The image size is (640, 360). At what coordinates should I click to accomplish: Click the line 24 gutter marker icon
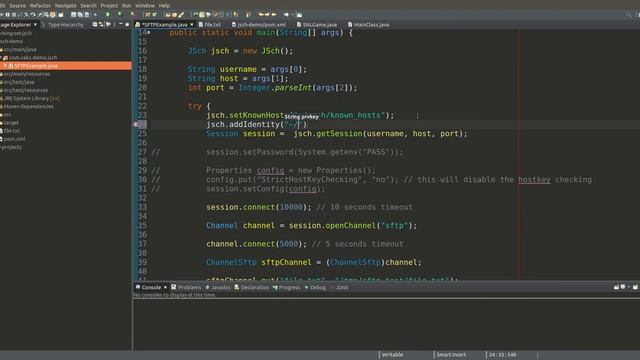136,124
